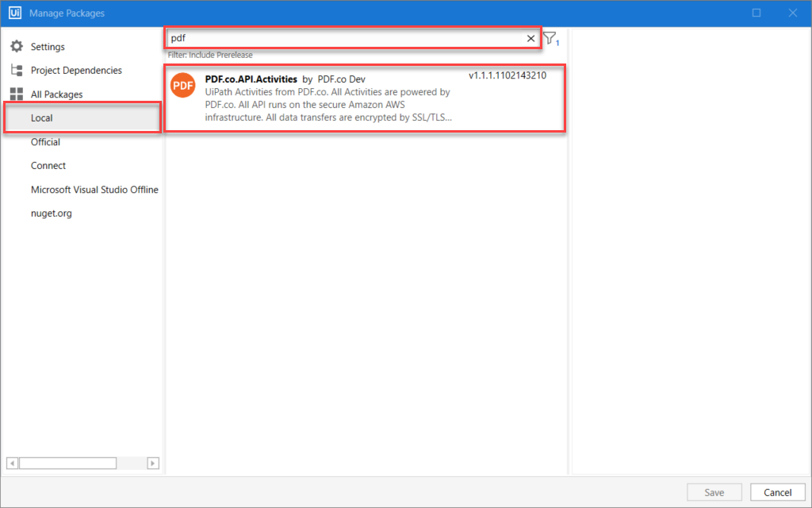The width and height of the screenshot is (812, 508).
Task: Click the All Packages grid icon
Action: [17, 94]
